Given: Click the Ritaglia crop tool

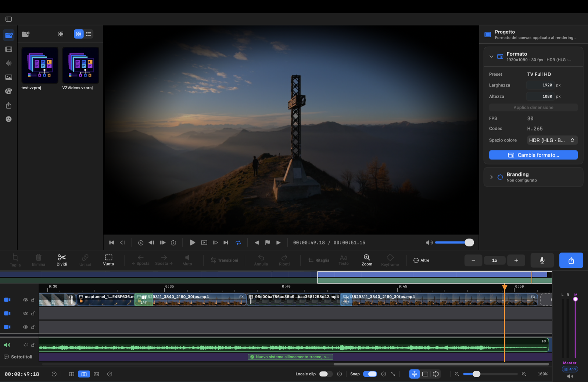Looking at the screenshot, I should coord(318,260).
